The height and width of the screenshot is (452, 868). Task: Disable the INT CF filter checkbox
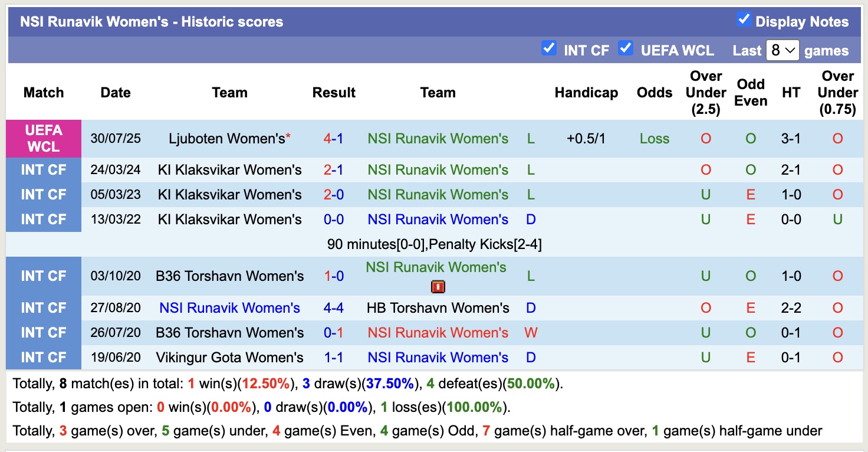(x=549, y=48)
